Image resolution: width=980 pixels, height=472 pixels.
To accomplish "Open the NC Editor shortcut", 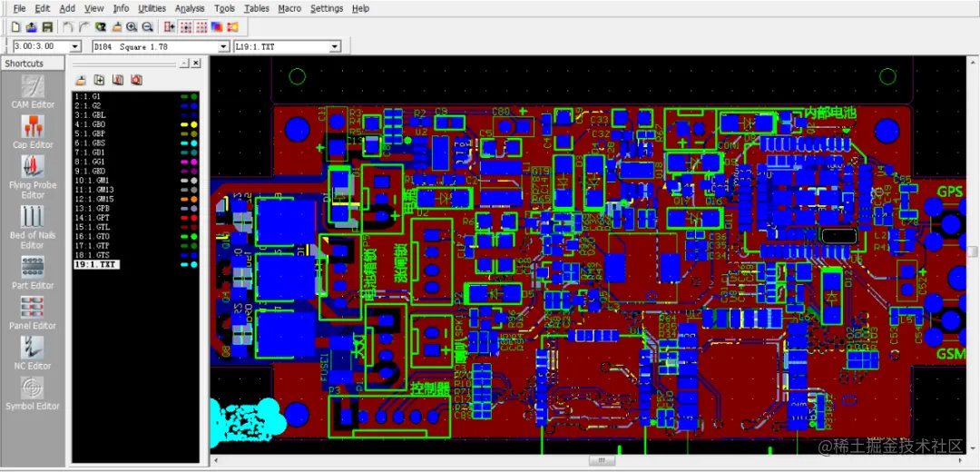I will (34, 353).
